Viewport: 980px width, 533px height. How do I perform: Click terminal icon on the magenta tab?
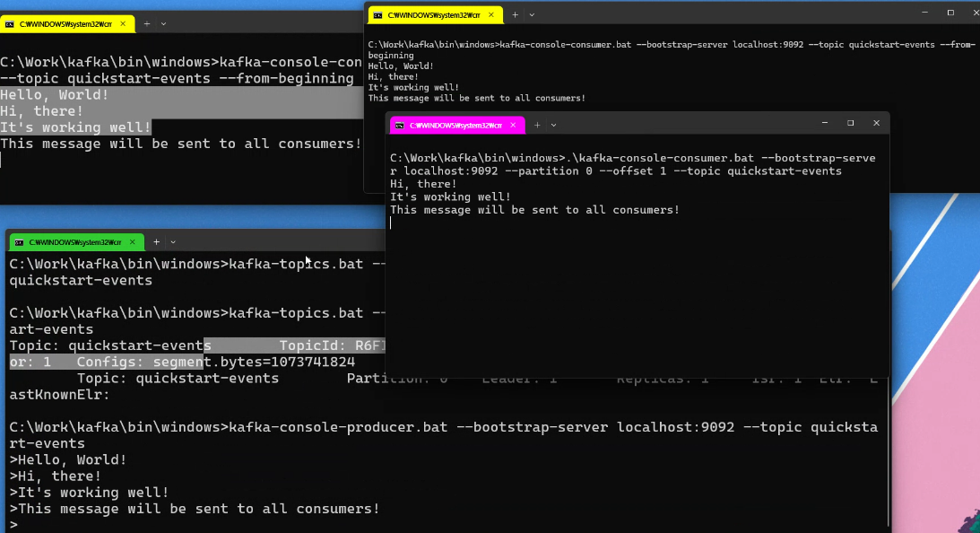[400, 125]
